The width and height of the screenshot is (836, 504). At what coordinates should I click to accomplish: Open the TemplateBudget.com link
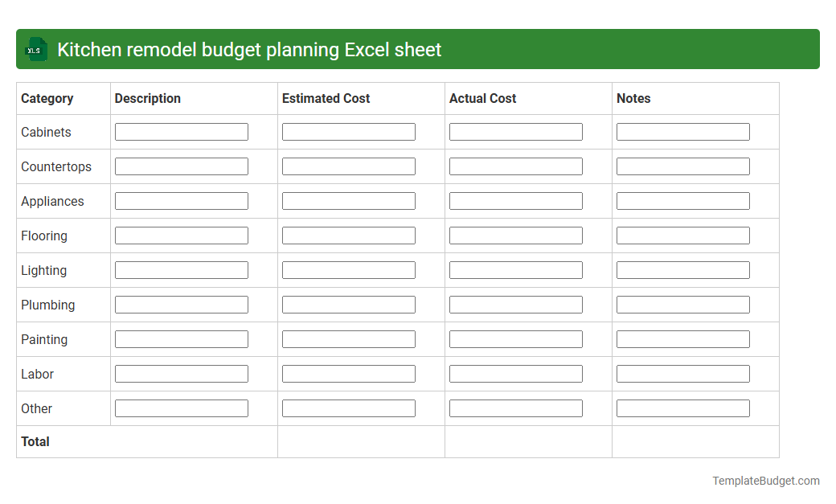(765, 481)
